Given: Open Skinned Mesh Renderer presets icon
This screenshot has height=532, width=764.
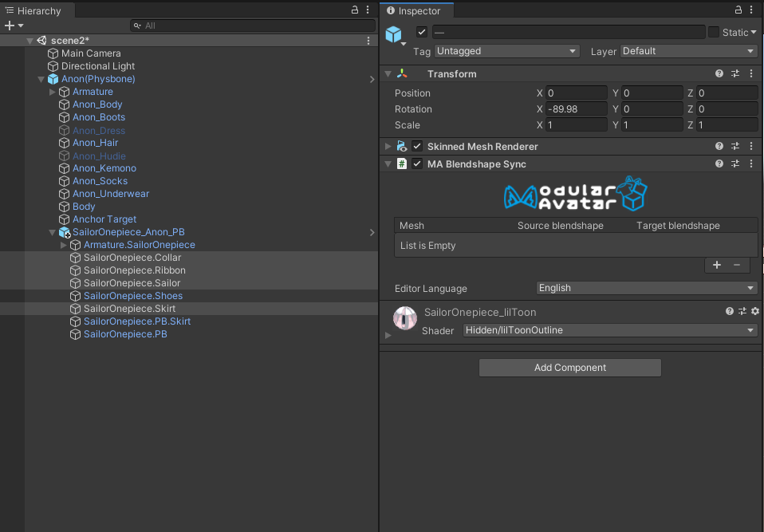Looking at the screenshot, I should click(735, 146).
